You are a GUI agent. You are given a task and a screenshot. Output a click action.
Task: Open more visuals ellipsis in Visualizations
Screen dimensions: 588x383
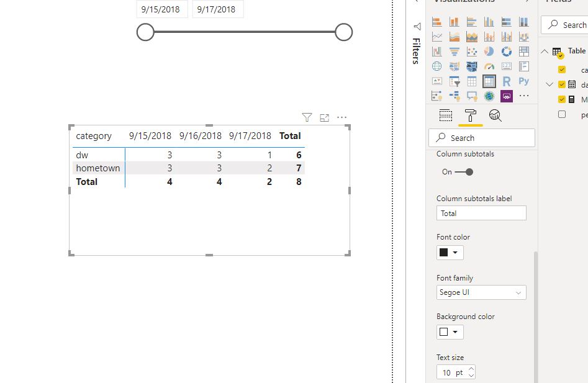524,96
